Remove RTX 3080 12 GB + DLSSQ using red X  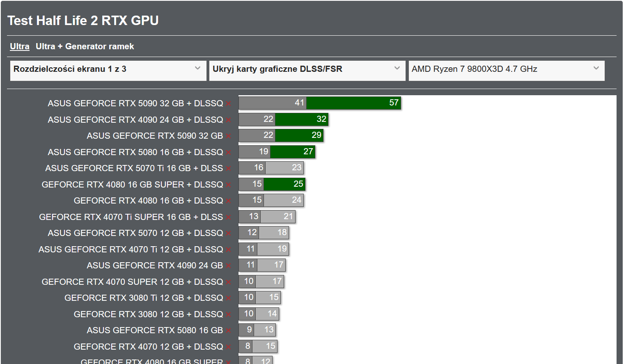click(229, 315)
